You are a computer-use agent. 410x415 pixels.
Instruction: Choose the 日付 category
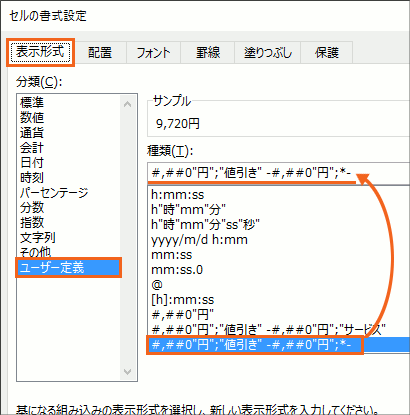point(32,163)
